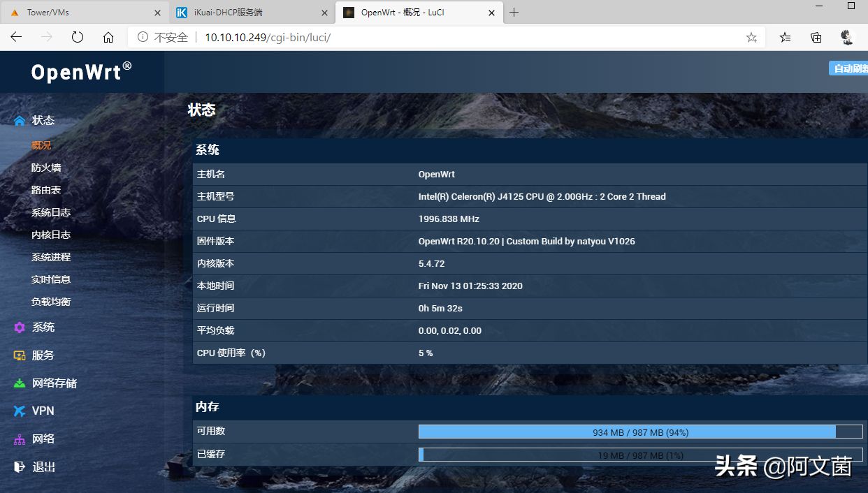Image resolution: width=868 pixels, height=493 pixels.
Task: Click the 1996.838 MHz value
Action: 449,219
